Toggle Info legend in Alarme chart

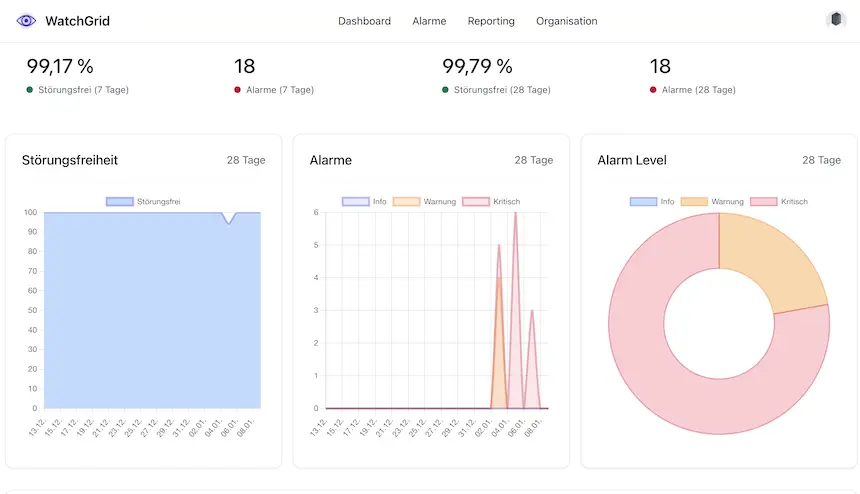pos(364,202)
